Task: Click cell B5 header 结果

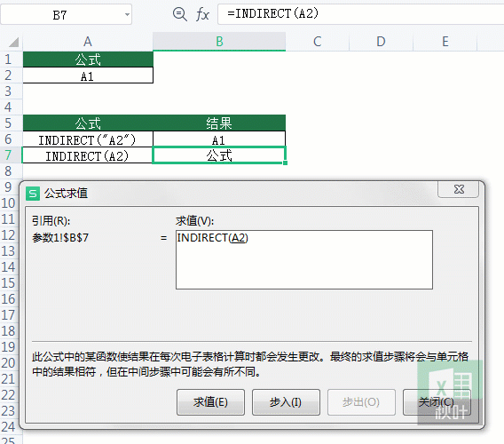Action: point(219,123)
